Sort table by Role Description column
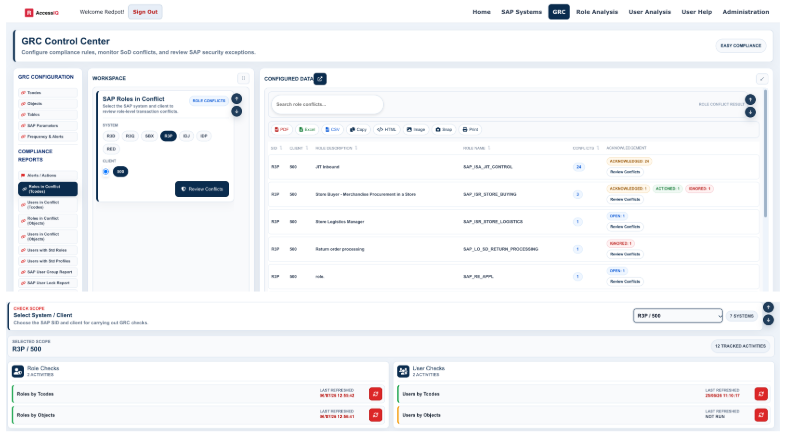The width and height of the screenshot is (786, 443). coord(336,148)
